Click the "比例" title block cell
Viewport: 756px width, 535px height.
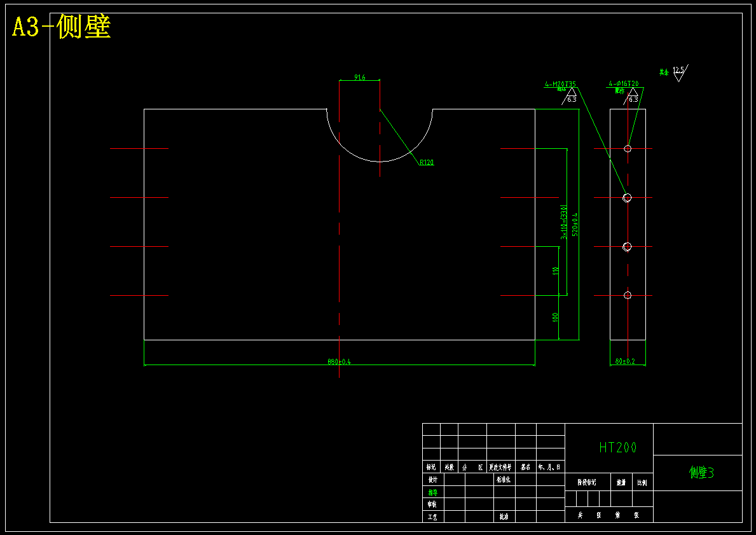[x=642, y=482]
